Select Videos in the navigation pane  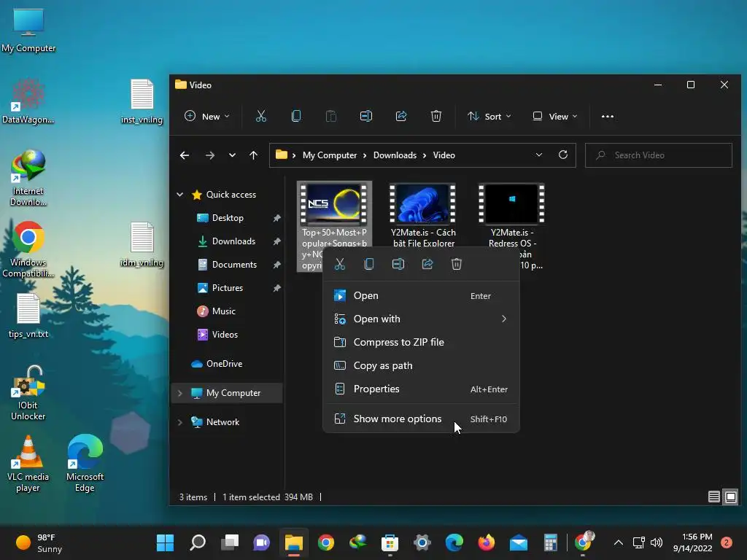[225, 334]
